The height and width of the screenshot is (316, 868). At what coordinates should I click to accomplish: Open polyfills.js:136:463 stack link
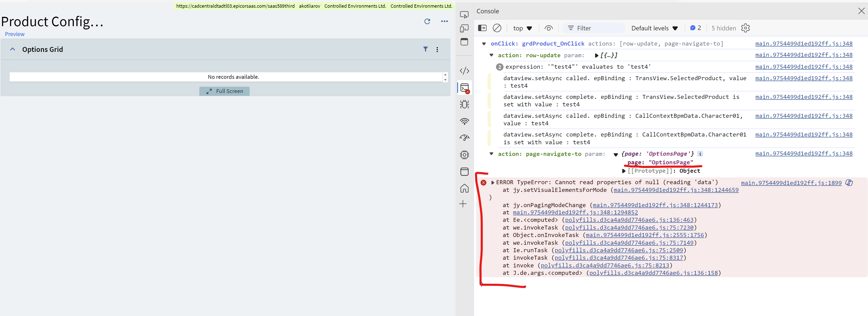(x=629, y=220)
